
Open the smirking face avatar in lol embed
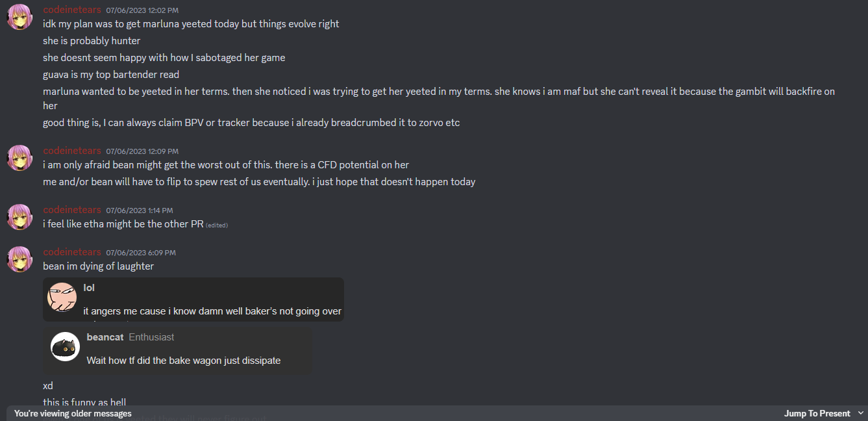pos(62,298)
